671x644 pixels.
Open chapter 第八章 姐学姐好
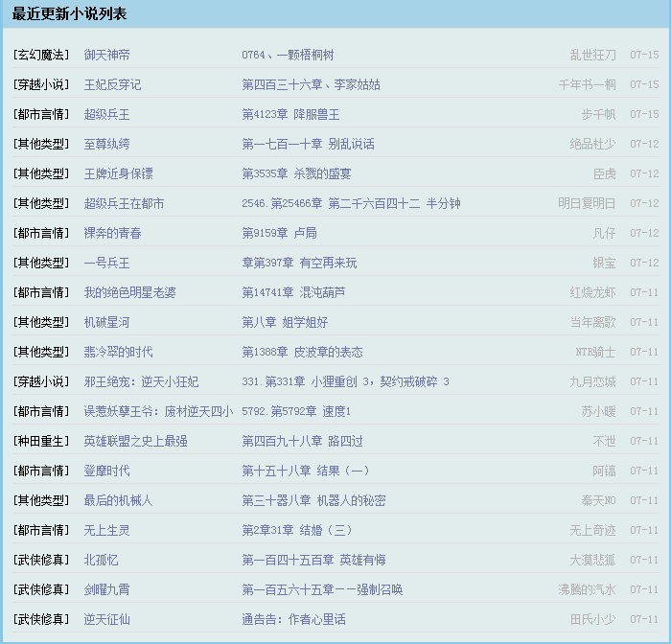pos(285,322)
